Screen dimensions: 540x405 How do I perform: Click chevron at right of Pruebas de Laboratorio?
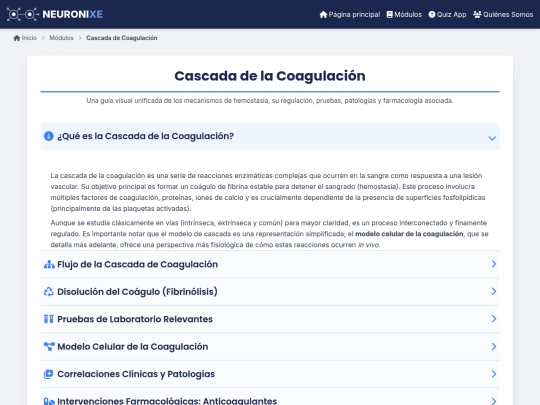point(494,319)
